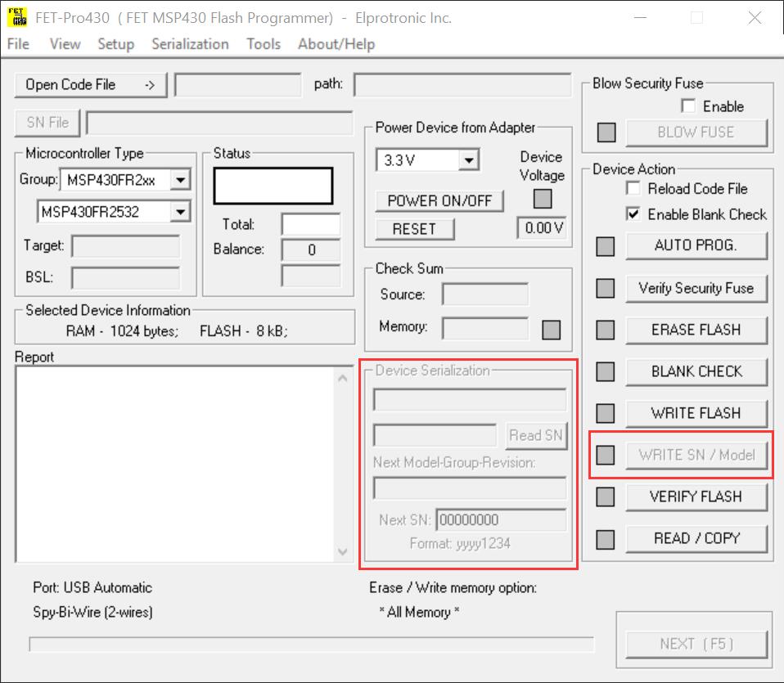Click the BLOW FUSE button

[x=696, y=133]
